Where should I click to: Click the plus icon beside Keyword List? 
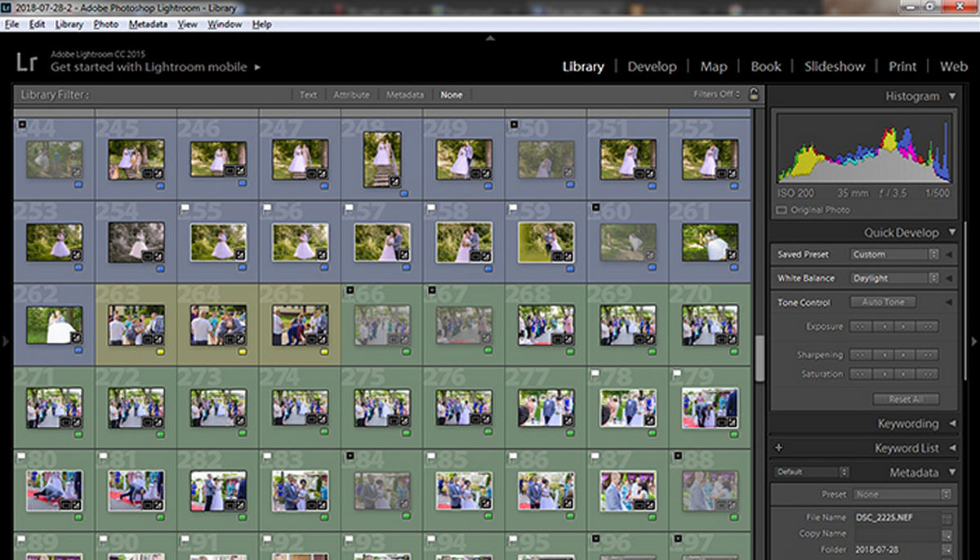[x=778, y=448]
